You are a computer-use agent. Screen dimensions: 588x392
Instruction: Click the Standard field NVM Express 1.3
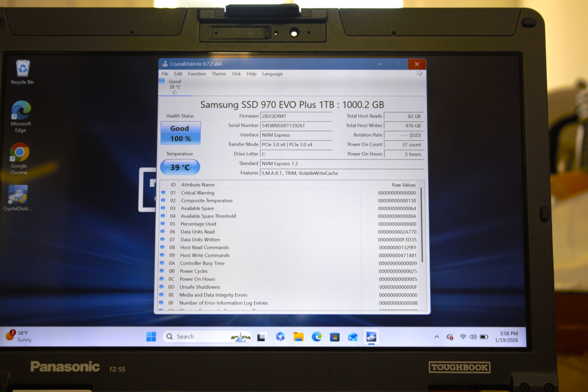click(342, 164)
